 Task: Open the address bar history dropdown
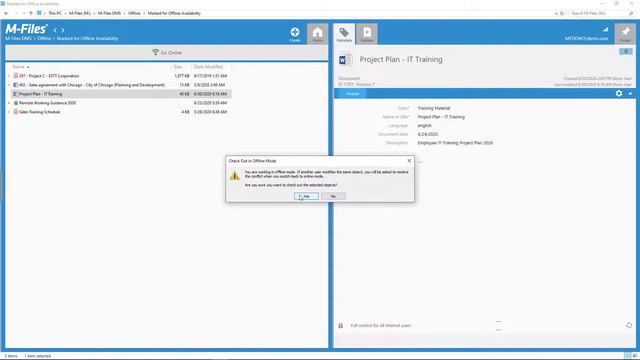(556, 13)
